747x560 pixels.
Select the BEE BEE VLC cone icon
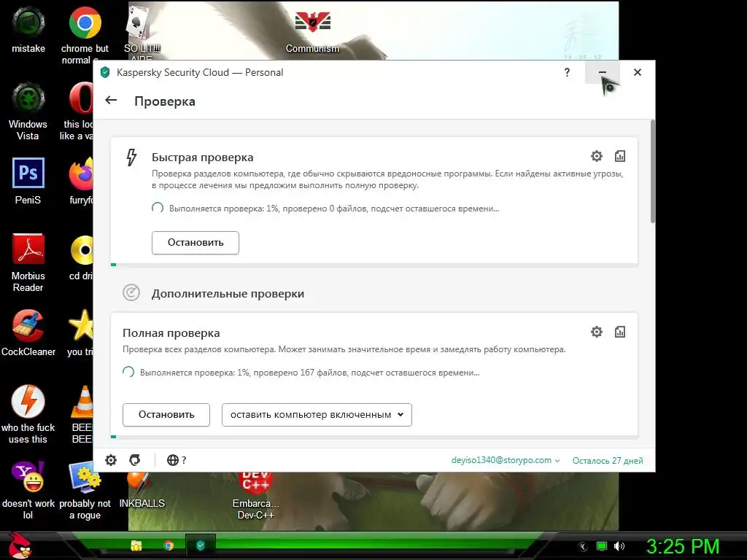(x=82, y=415)
